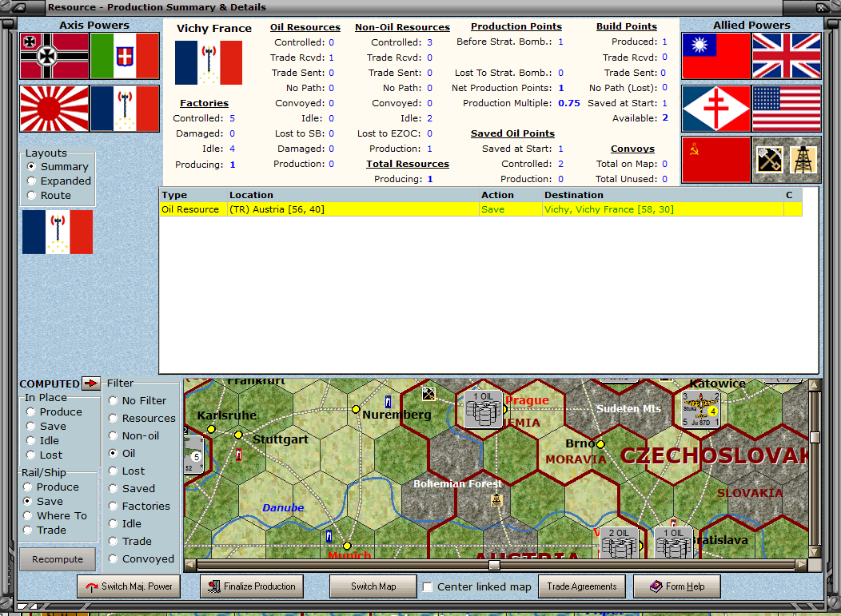The image size is (841, 616).
Task: Set filter to No Filter
Action: pos(114,400)
